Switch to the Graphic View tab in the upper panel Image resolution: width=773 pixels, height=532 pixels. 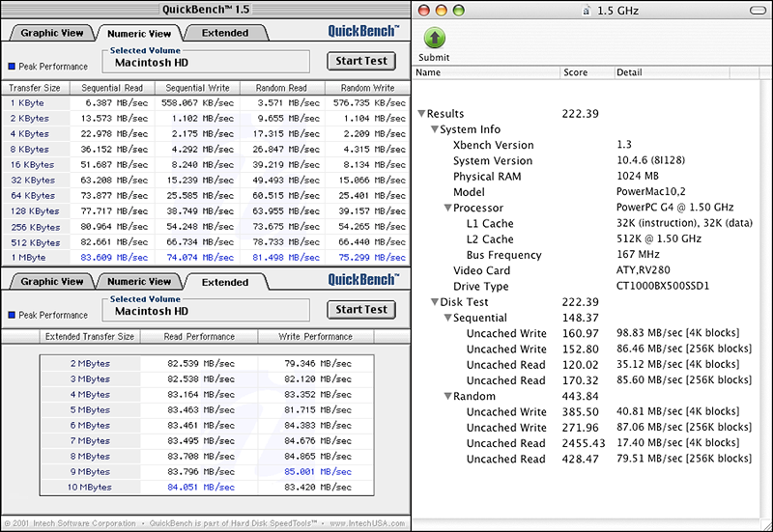pos(52,33)
